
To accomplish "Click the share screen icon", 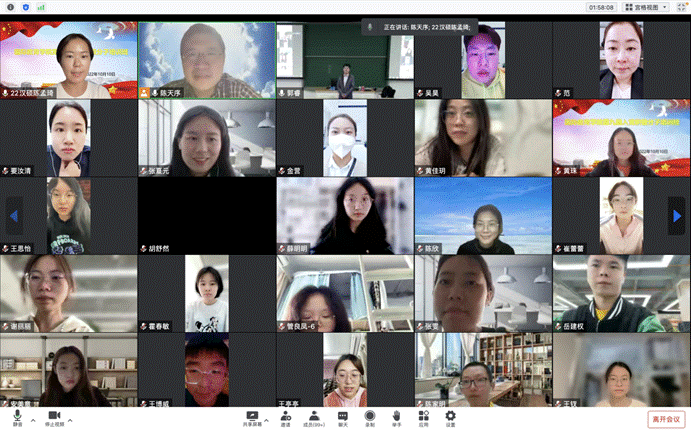I will (252, 416).
